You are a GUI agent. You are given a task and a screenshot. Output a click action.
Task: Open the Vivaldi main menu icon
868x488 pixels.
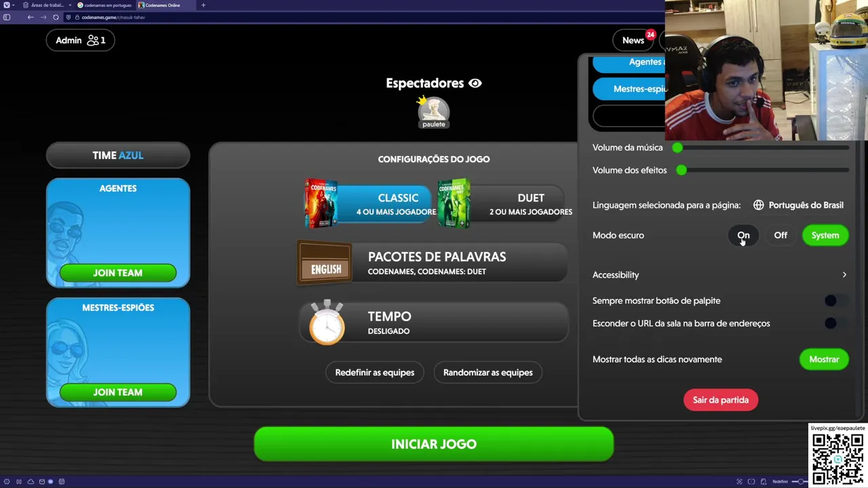tap(6, 5)
